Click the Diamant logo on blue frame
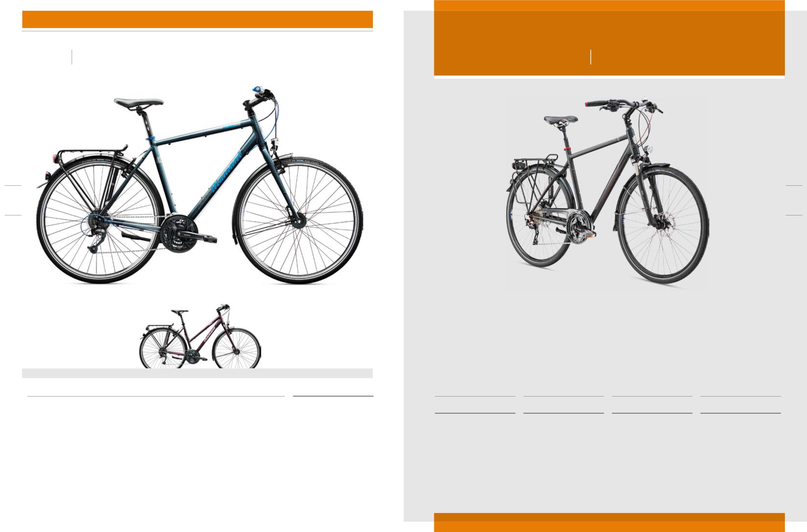Image resolution: width=807 pixels, height=532 pixels. pyautogui.click(x=227, y=172)
